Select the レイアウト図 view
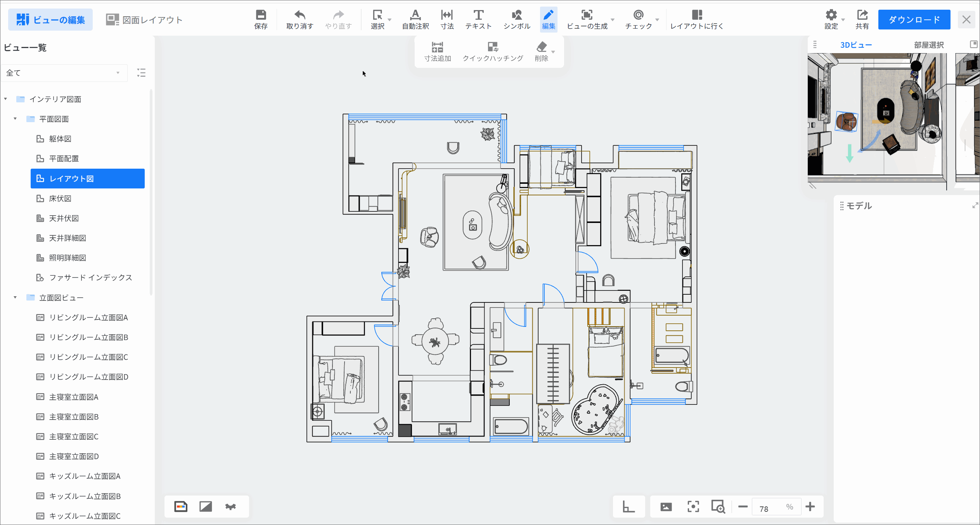Image resolution: width=980 pixels, height=525 pixels. (x=88, y=178)
